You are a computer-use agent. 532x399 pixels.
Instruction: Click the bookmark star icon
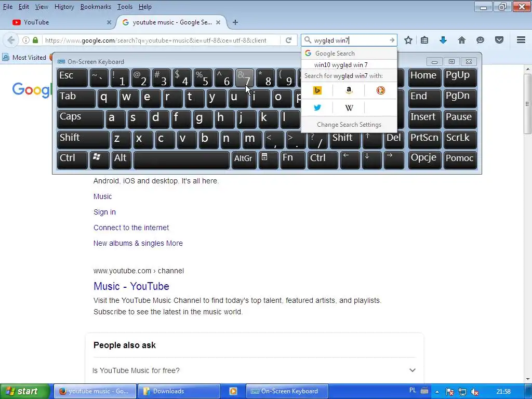(408, 41)
